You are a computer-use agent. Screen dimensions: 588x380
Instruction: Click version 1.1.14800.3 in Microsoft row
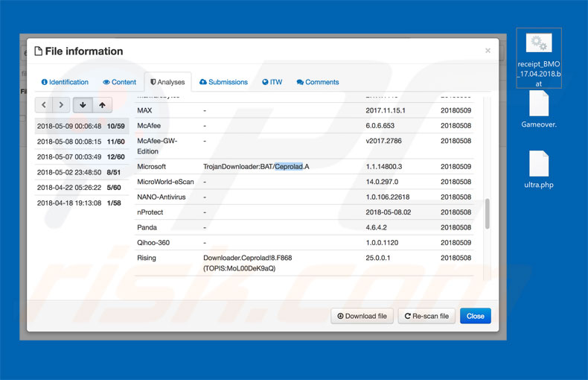384,166
